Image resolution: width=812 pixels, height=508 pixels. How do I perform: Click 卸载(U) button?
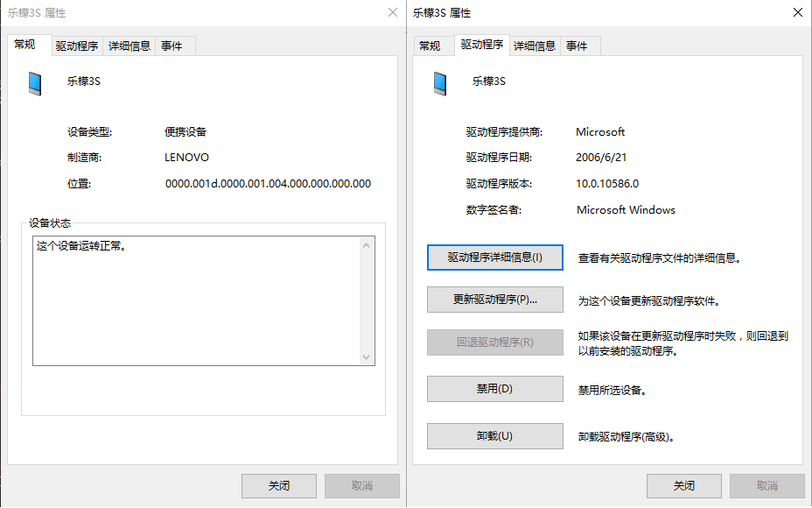click(x=495, y=436)
